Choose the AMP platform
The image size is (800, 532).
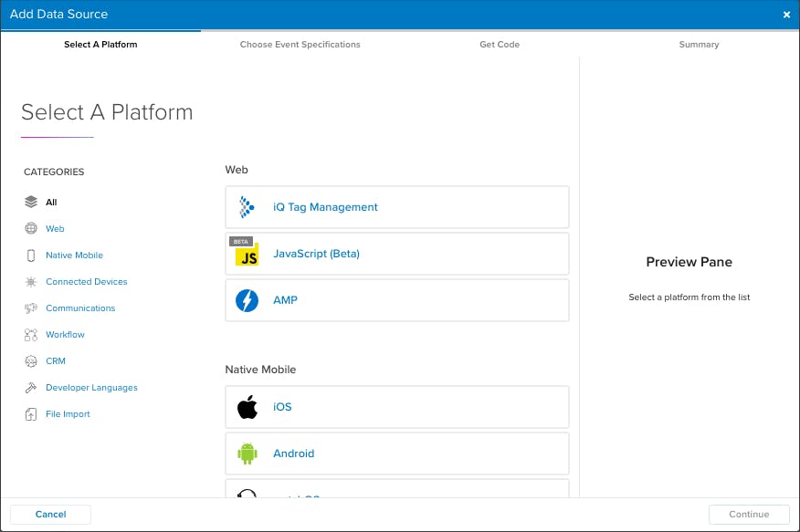click(397, 300)
